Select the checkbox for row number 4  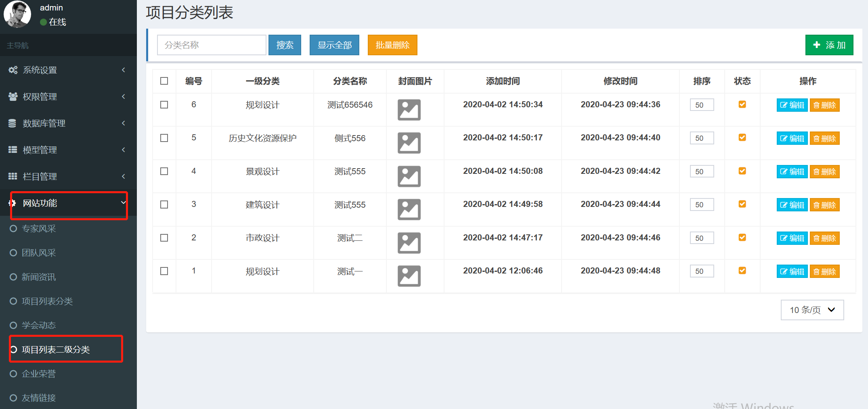164,171
